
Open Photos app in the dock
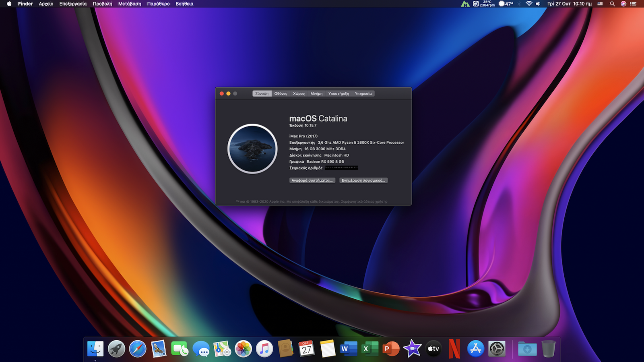(x=243, y=349)
